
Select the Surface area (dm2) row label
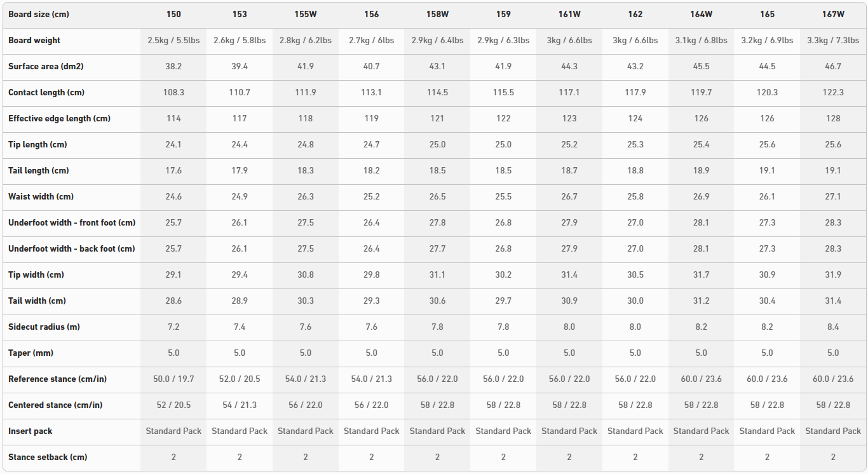[46, 66]
